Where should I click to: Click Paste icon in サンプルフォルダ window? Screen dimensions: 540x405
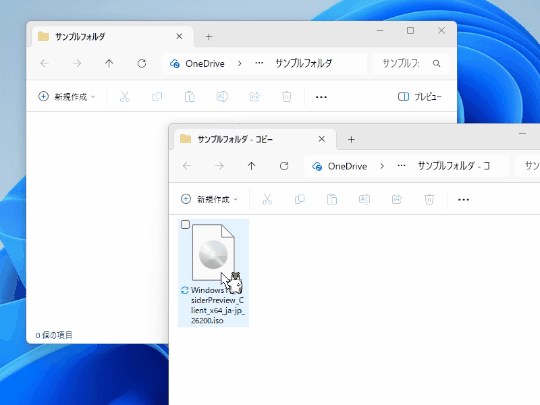189,97
